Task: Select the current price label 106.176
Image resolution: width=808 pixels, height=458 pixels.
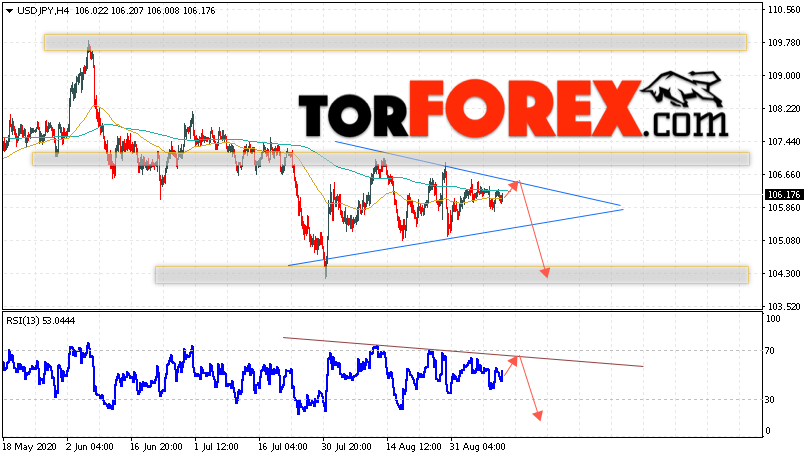Action: click(784, 195)
